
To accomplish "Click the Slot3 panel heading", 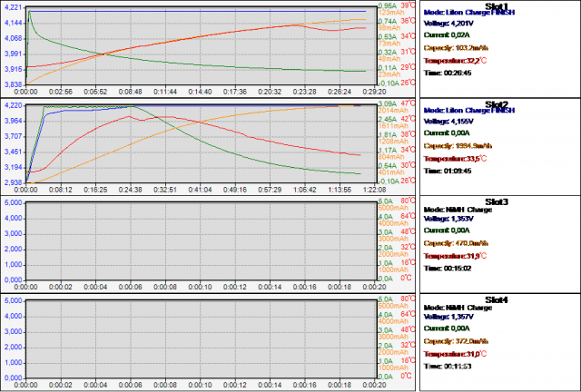I will click(497, 201).
